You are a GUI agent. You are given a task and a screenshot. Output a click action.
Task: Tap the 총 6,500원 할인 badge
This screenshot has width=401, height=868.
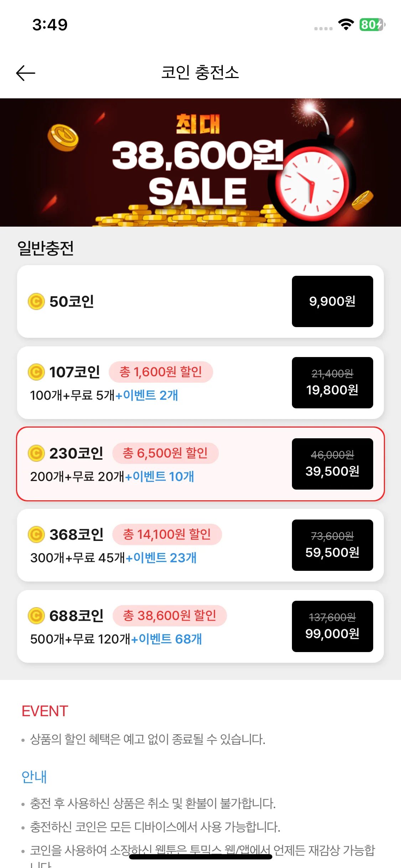pos(165,453)
